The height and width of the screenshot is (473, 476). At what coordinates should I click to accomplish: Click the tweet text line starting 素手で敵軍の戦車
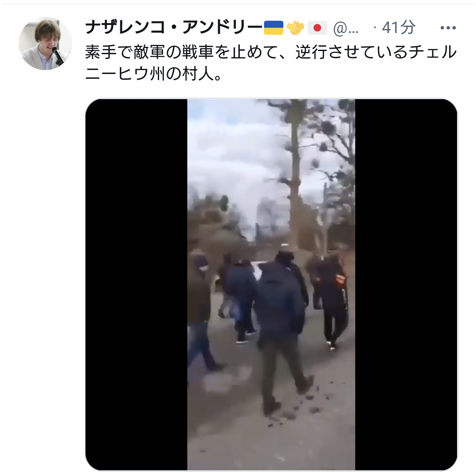[271, 52]
